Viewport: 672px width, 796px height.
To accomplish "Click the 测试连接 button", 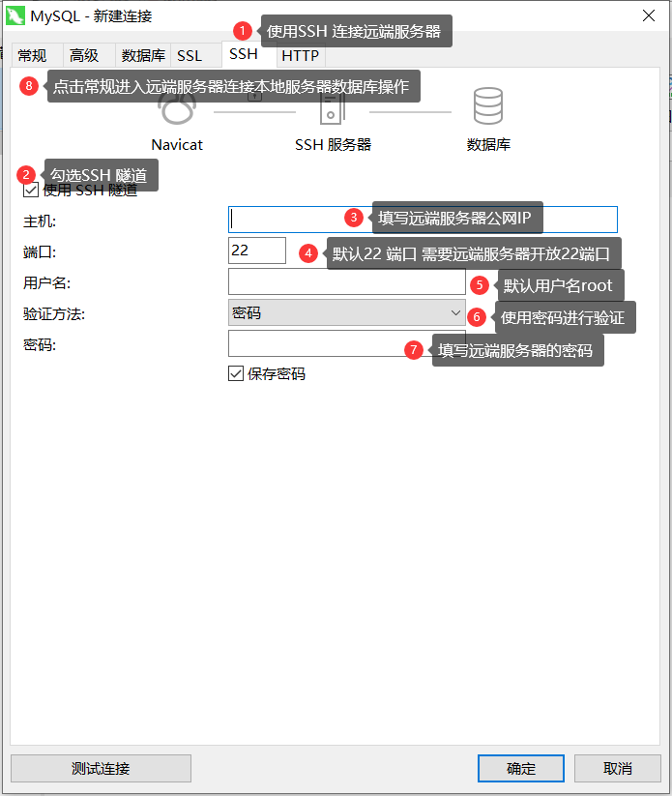I will click(101, 768).
